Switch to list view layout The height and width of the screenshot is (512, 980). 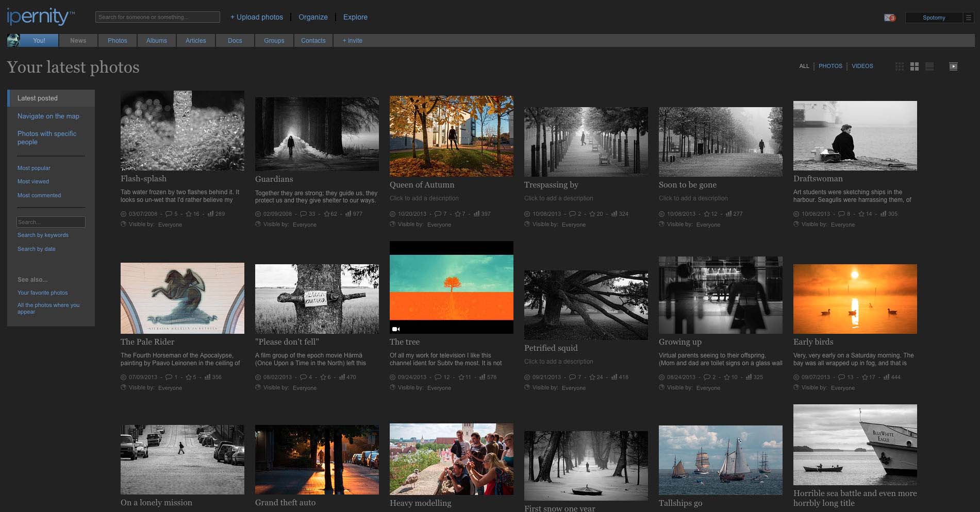[929, 66]
